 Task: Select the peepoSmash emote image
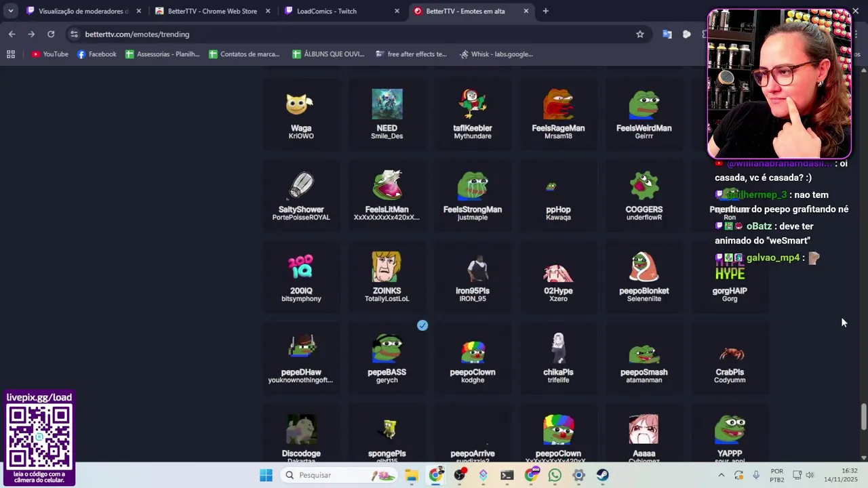[644, 353]
